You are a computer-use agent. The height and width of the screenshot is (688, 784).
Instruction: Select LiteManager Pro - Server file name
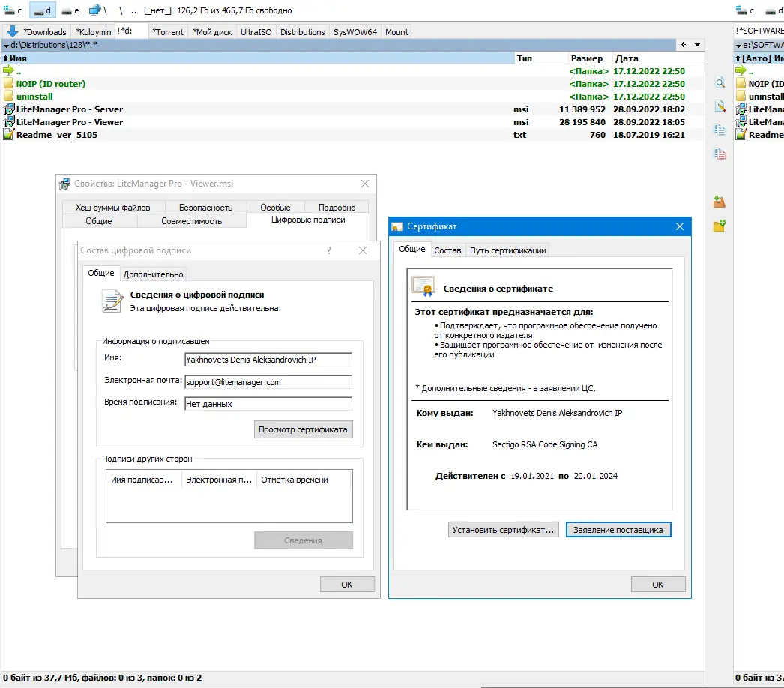[x=70, y=109]
